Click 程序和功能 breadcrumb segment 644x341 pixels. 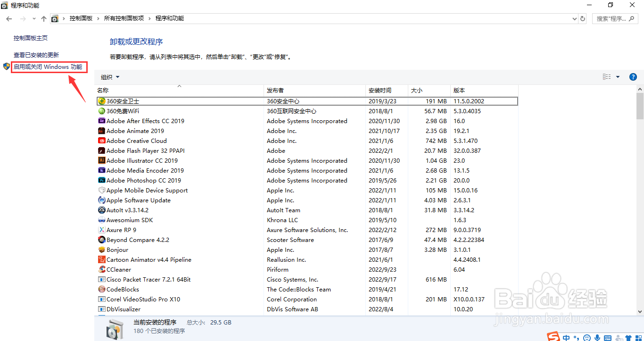click(170, 18)
